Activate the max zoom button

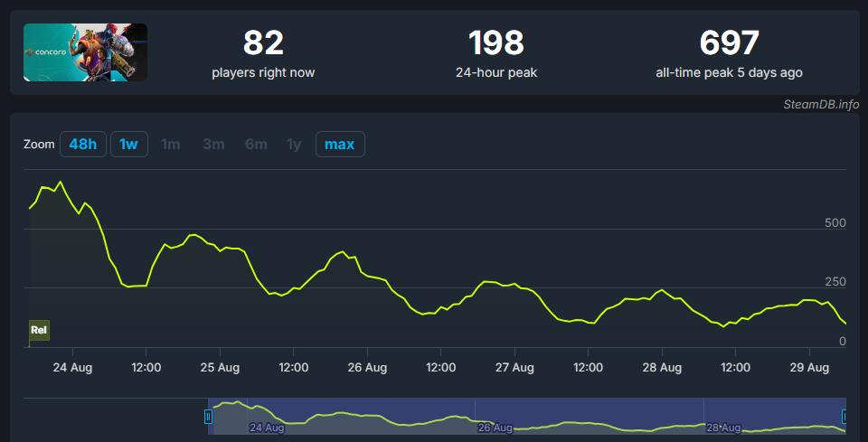point(340,145)
